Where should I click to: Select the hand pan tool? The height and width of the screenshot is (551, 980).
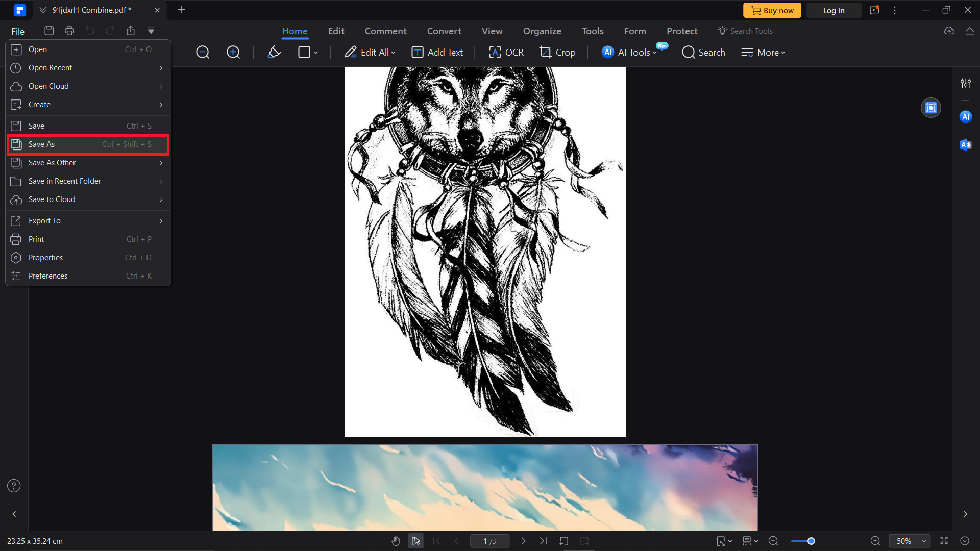click(396, 541)
